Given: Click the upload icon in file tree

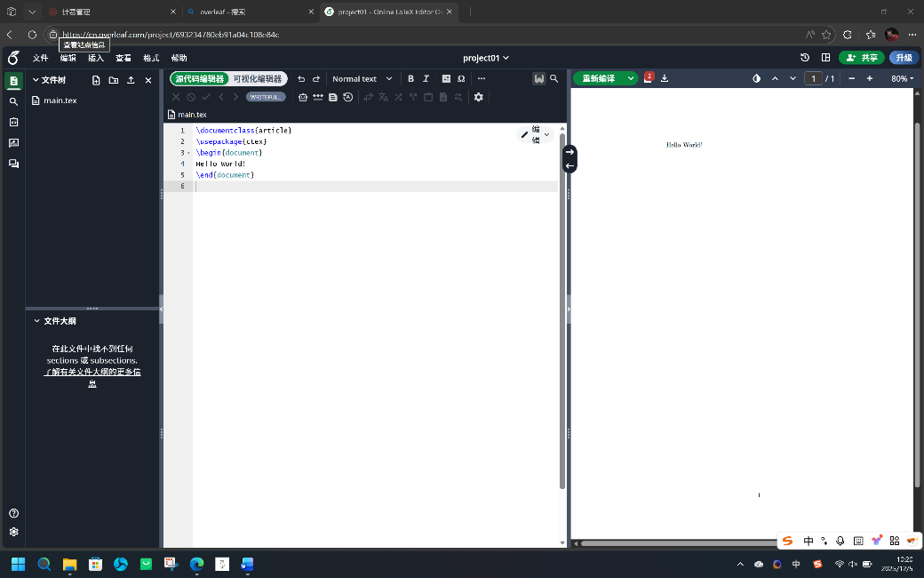Looking at the screenshot, I should point(131,80).
